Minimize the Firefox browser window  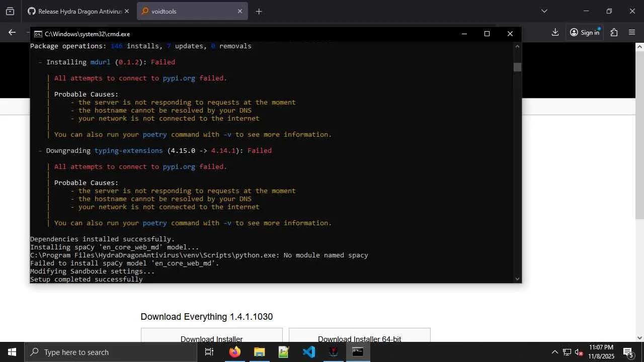[x=586, y=11]
